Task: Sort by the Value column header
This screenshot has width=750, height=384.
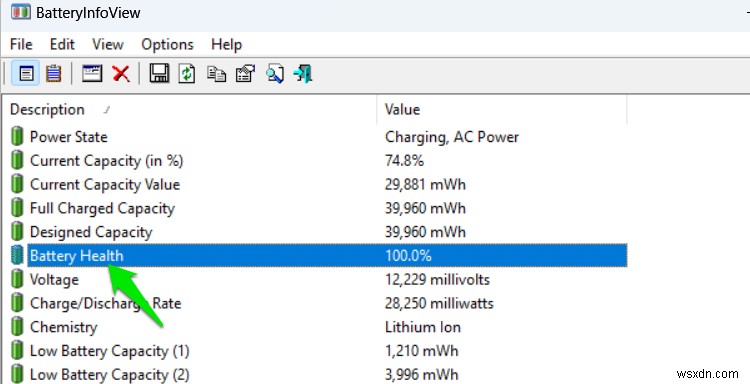Action: click(x=501, y=110)
